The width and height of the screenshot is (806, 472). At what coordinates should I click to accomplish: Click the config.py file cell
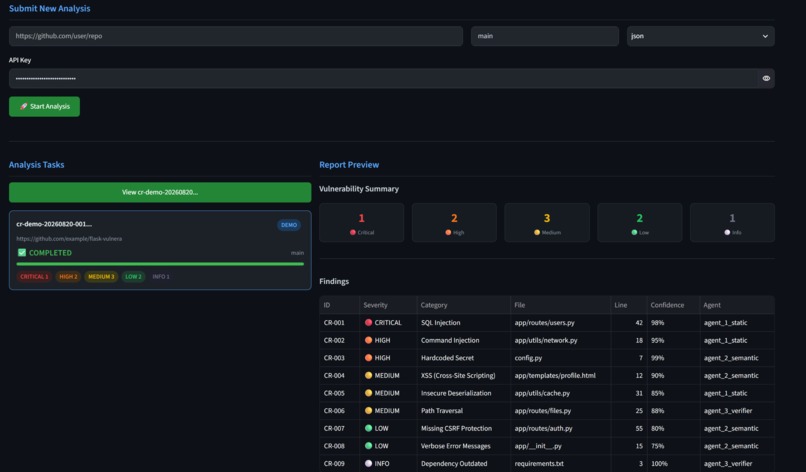560,358
